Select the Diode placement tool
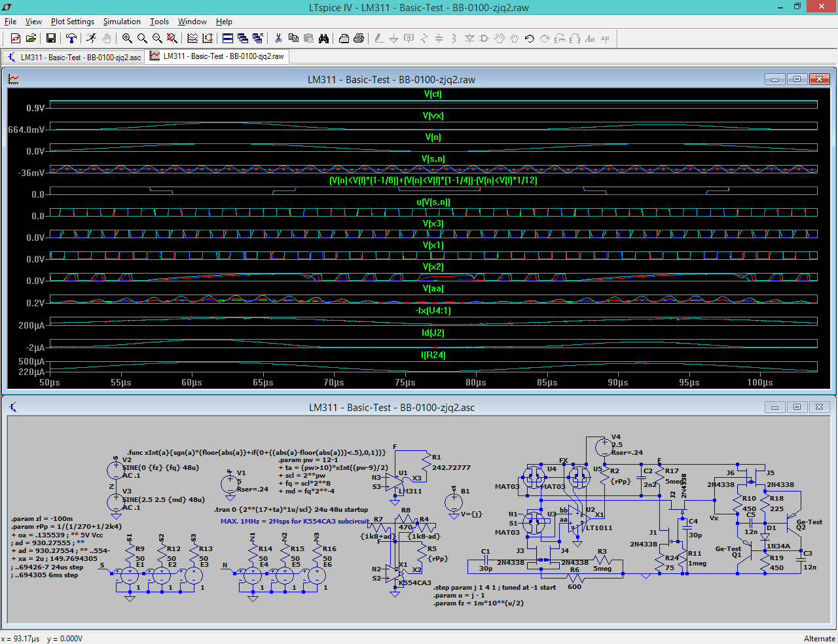This screenshot has height=644, width=838. click(x=469, y=39)
